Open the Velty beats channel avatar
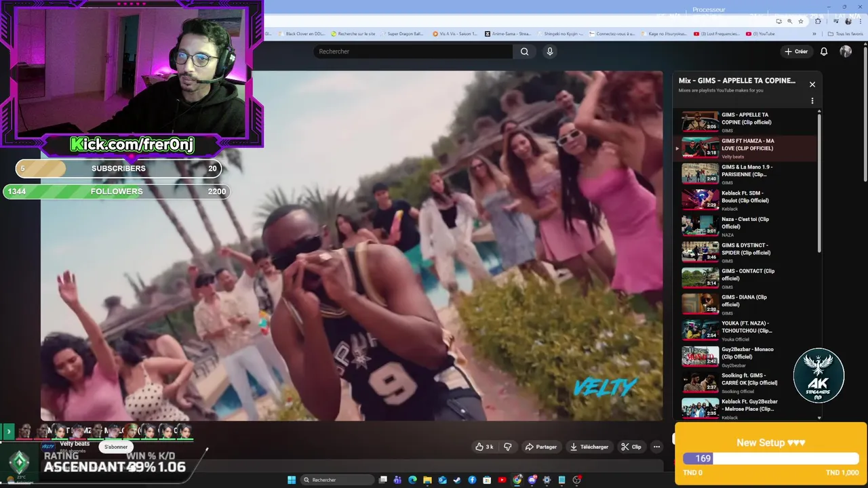 point(48,447)
